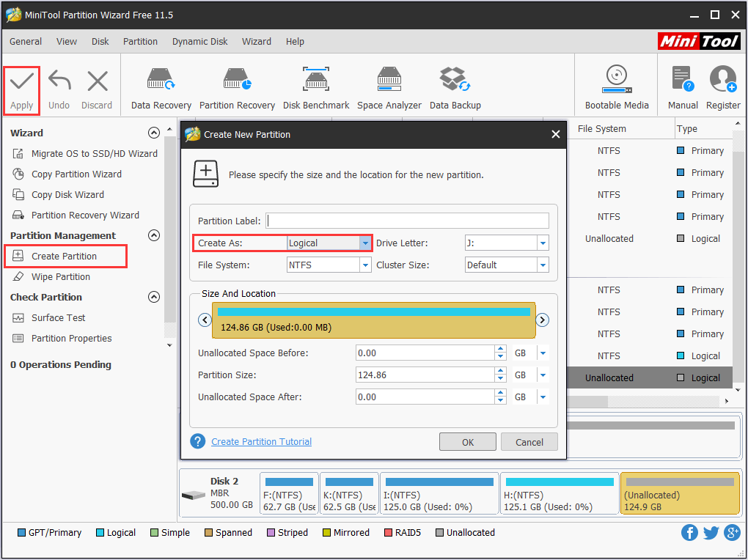Click the Disk 2 MBR disk icon
The width and height of the screenshot is (748, 560).
194,495
